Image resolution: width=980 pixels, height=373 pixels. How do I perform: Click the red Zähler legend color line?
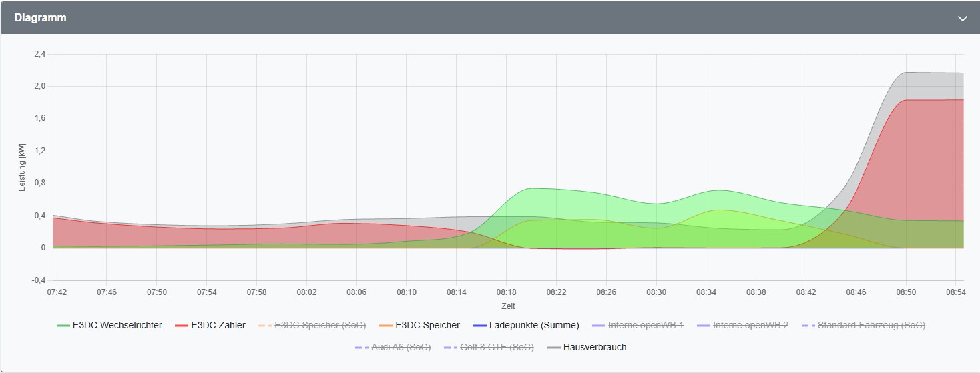click(x=182, y=326)
